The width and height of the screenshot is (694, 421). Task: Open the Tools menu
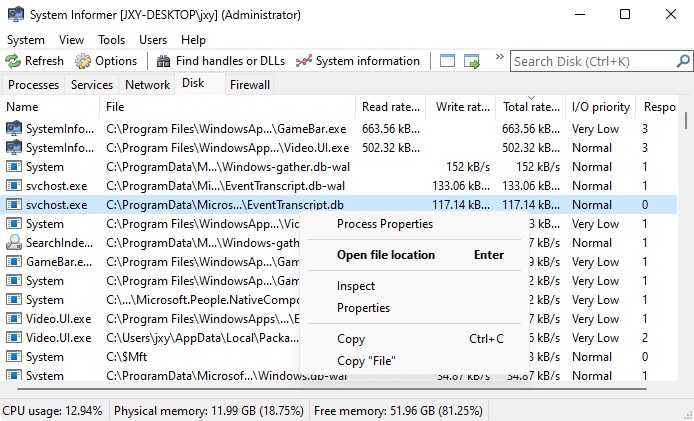pos(111,40)
